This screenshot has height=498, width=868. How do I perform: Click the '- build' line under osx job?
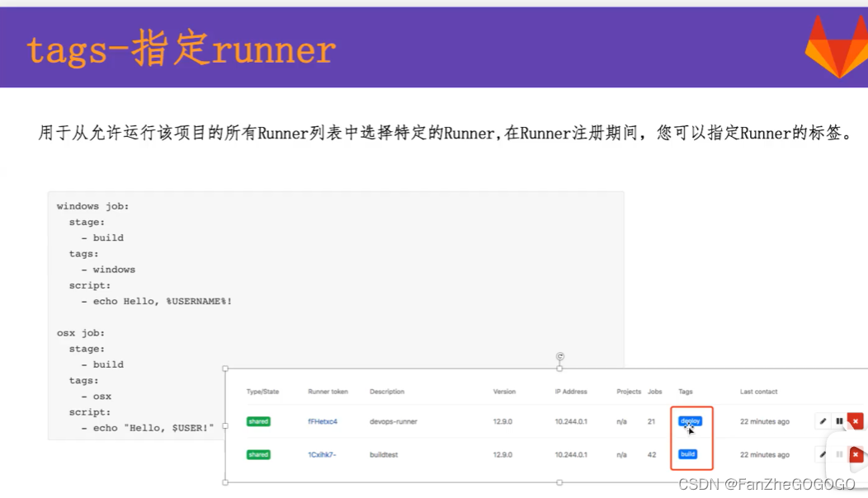[102, 364]
